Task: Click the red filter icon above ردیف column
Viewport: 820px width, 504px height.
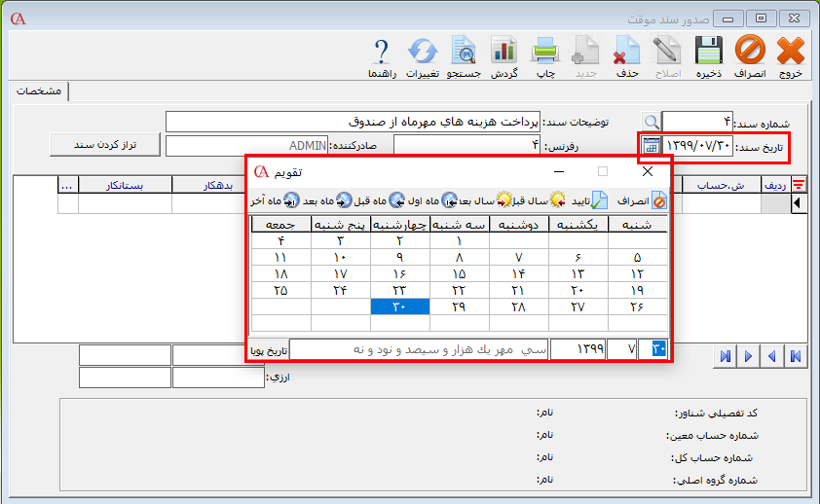Action: tap(799, 184)
